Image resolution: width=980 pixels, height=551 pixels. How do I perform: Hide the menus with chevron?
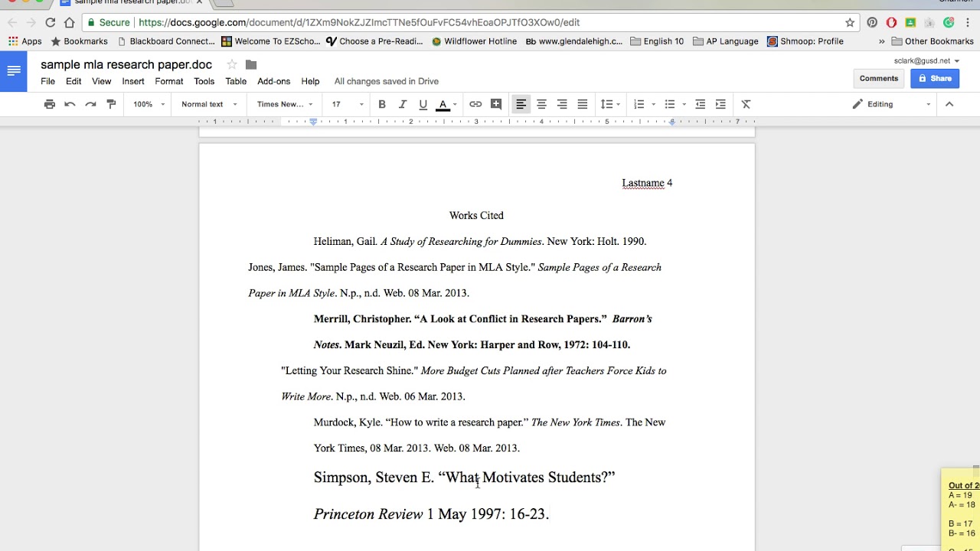tap(949, 104)
